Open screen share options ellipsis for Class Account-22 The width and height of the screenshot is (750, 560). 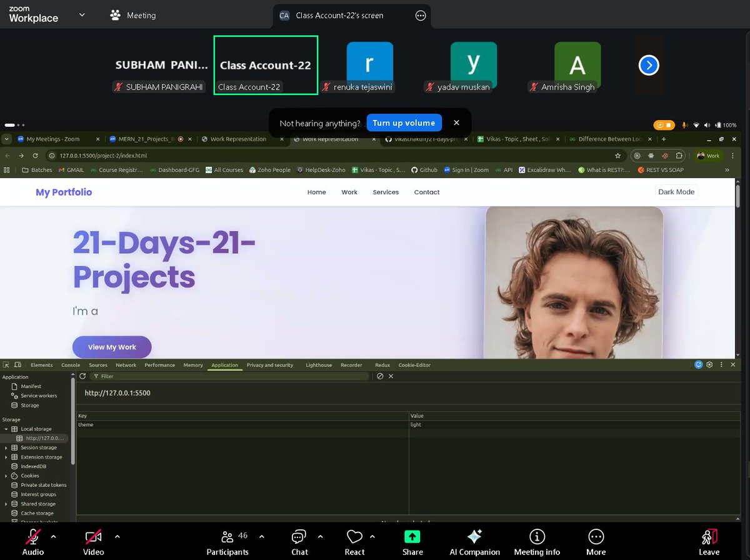click(421, 16)
